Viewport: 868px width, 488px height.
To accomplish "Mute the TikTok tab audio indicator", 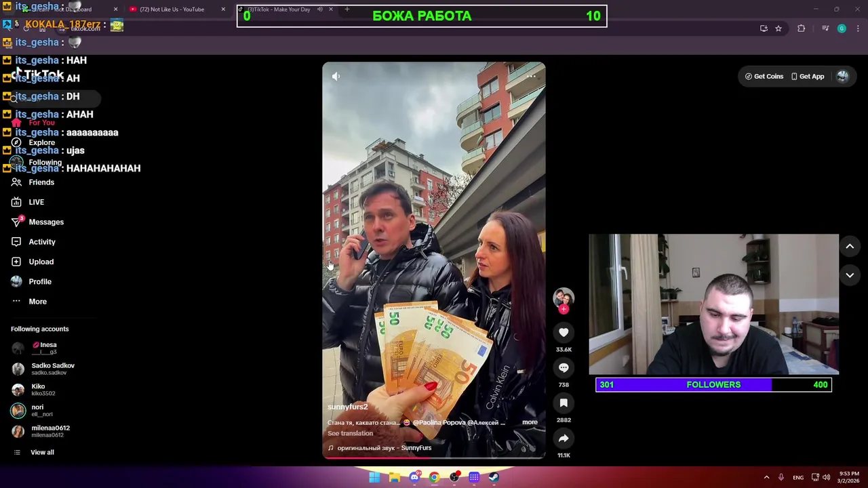I will pos(320,9).
